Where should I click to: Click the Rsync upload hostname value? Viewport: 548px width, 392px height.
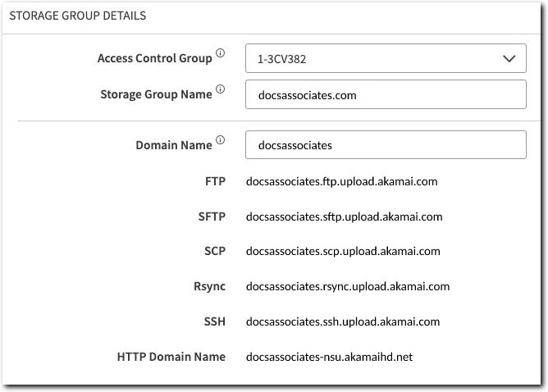point(348,287)
